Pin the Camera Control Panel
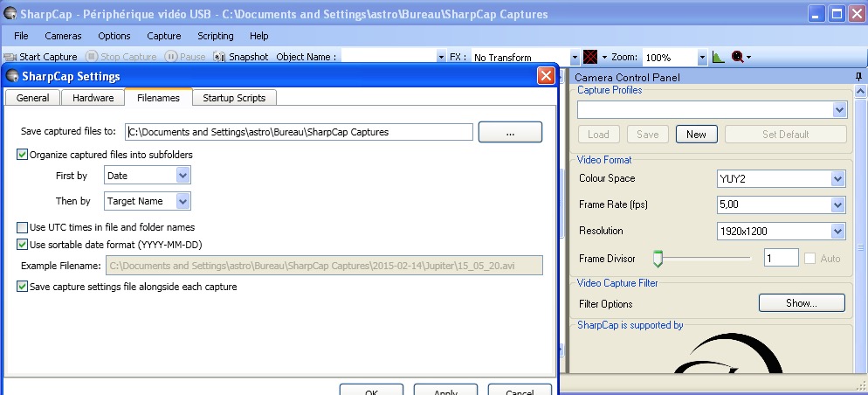The height and width of the screenshot is (395, 868). tap(859, 76)
